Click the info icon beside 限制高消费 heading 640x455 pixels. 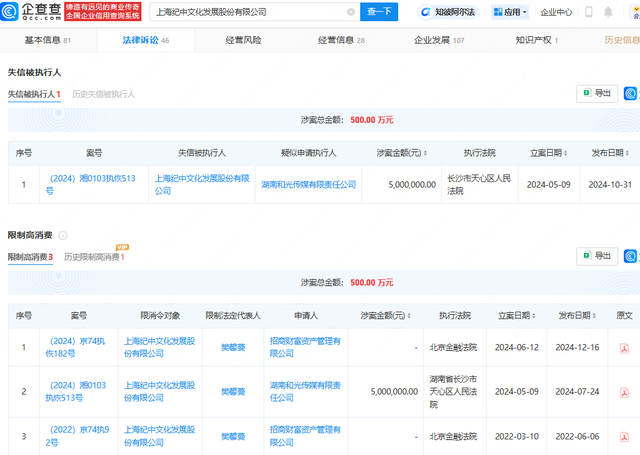(x=63, y=236)
